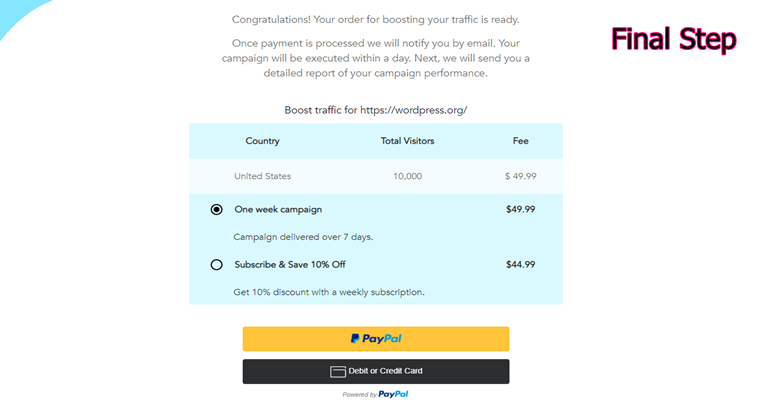Click the Country column header
Image resolution: width=766 pixels, height=402 pixels.
(x=262, y=141)
